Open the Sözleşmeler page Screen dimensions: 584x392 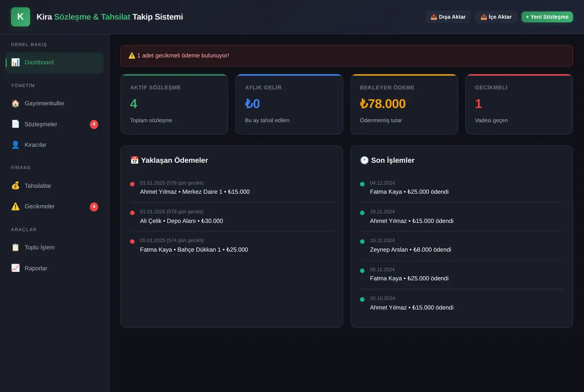point(55,124)
